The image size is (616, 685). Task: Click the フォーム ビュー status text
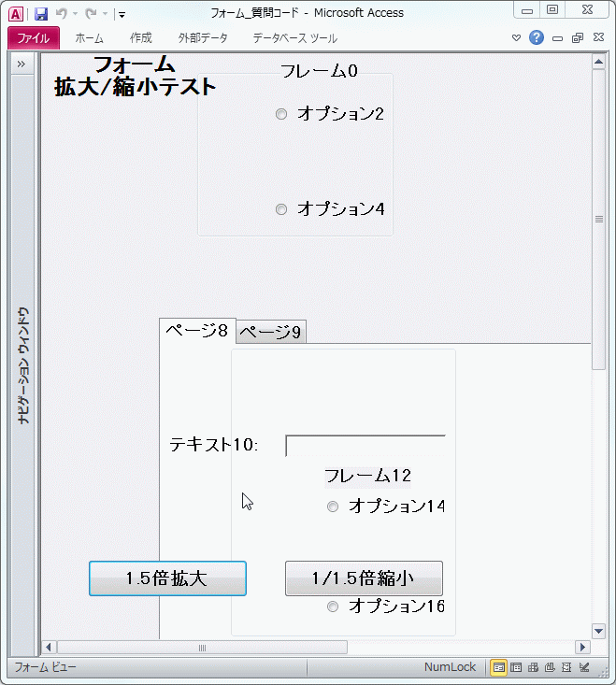pos(45,667)
